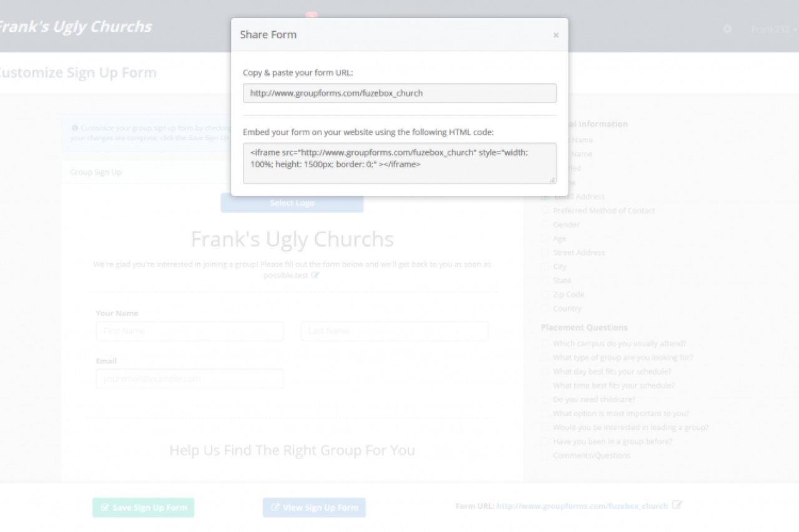
Task: Click the Email input field
Action: coord(190,379)
